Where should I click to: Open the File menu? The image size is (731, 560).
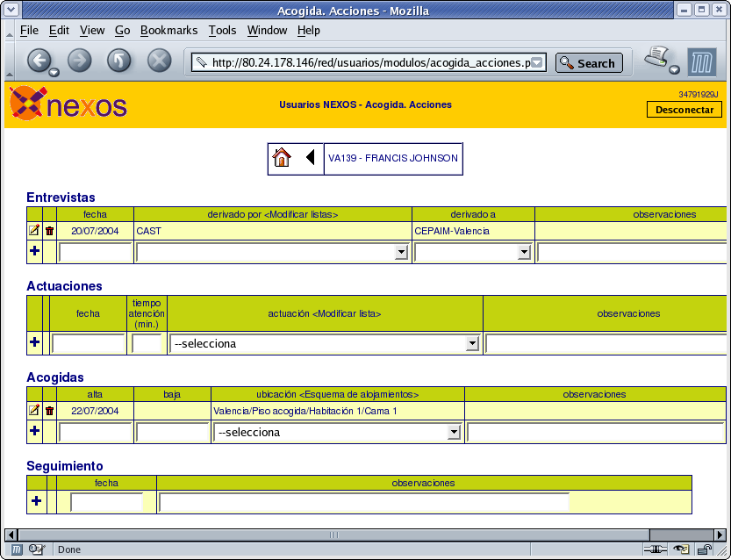coord(29,31)
